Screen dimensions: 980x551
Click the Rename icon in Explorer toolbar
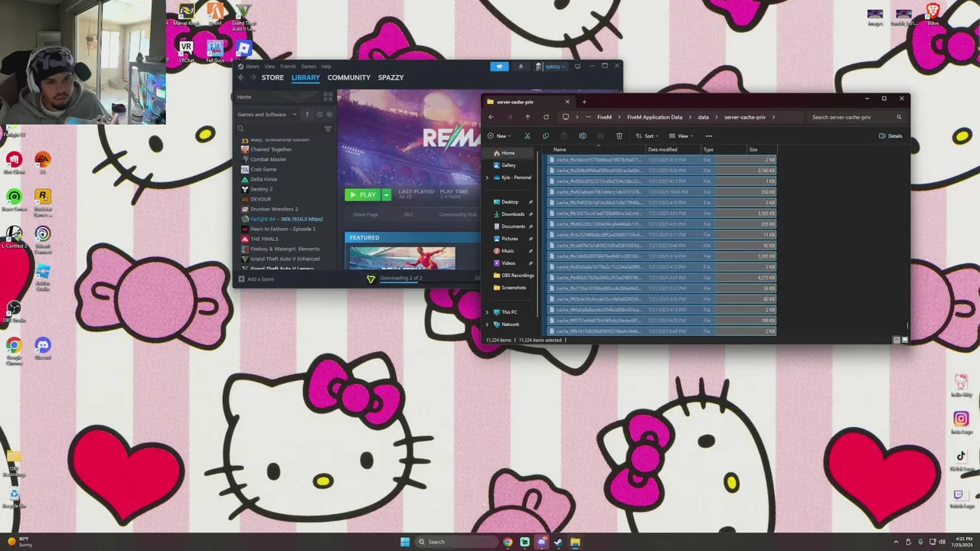(583, 136)
